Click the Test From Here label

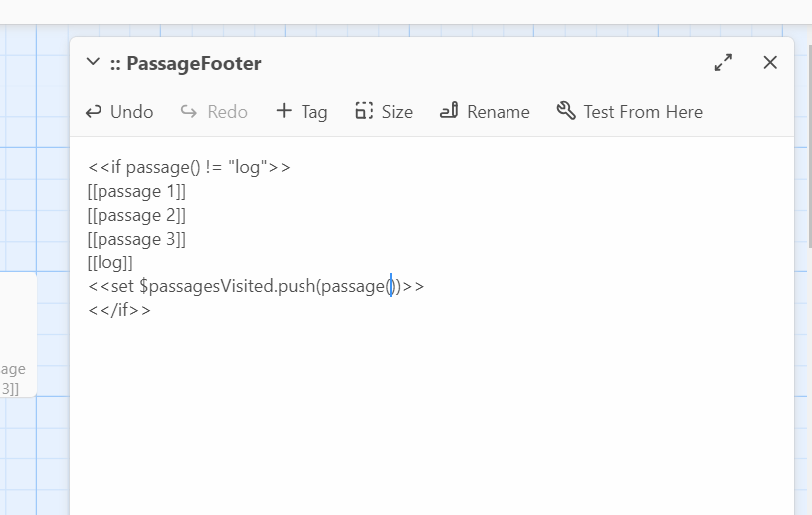click(643, 112)
